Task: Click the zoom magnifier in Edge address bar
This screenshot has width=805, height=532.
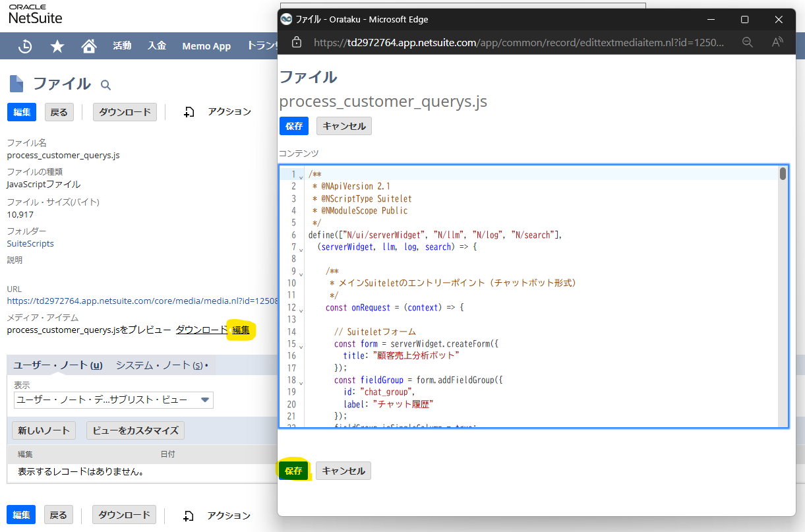Action: tap(748, 42)
